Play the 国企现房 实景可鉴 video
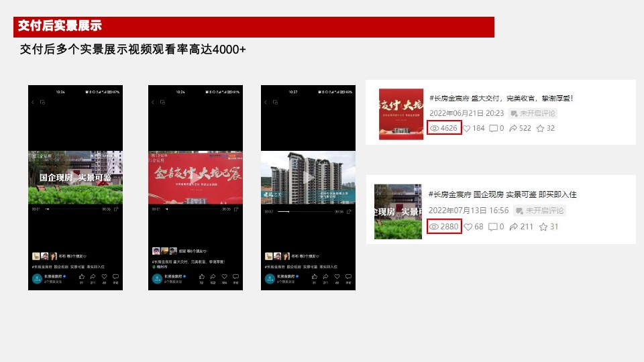The height and width of the screenshot is (362, 644). [75, 177]
